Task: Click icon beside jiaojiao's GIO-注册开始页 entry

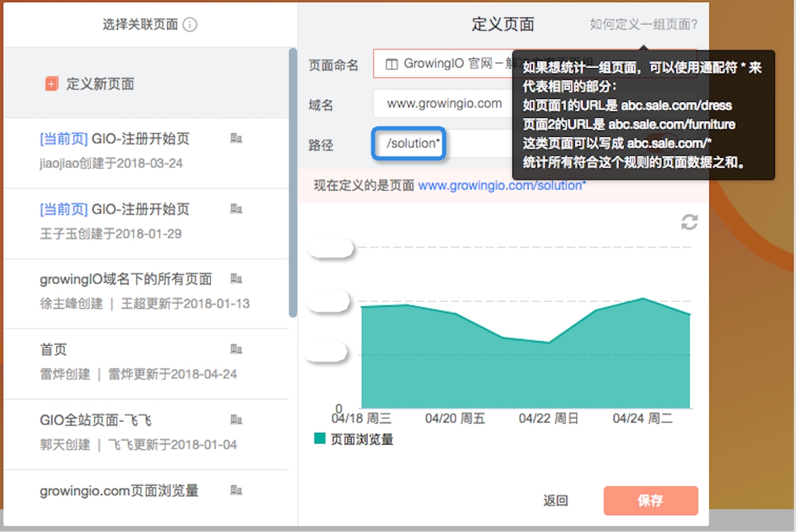Action: coord(237,139)
